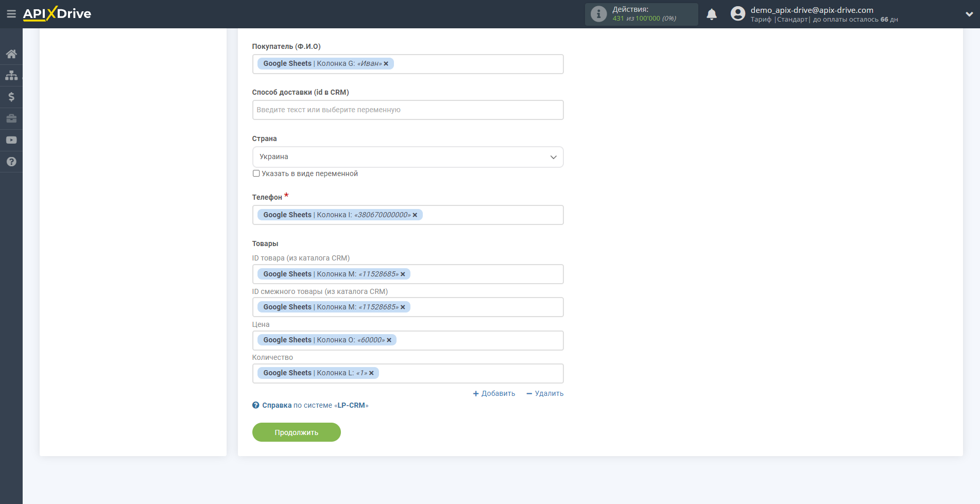Viewport: 980px width, 504px height.
Task: Open the hamburger menu icon
Action: [11, 14]
